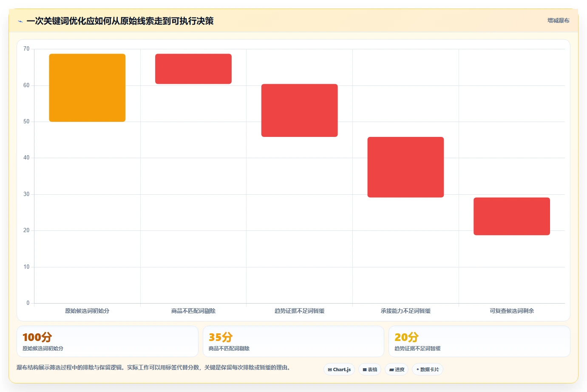Click x-axis label 承接能力不足词暂缓

(x=406, y=311)
